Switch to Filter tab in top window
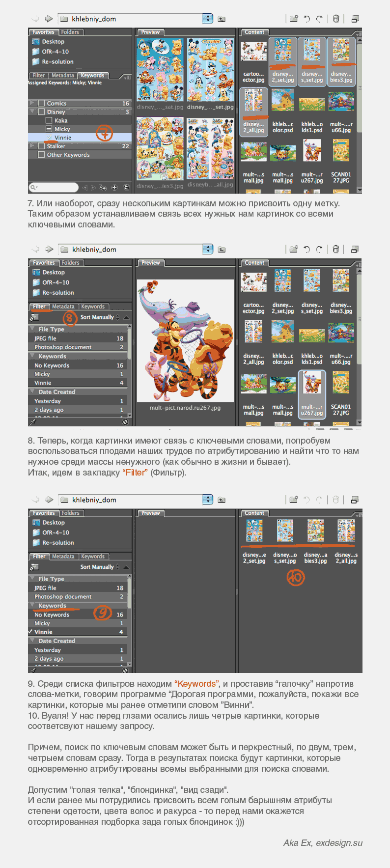The width and height of the screenshot is (390, 868). coord(39,76)
